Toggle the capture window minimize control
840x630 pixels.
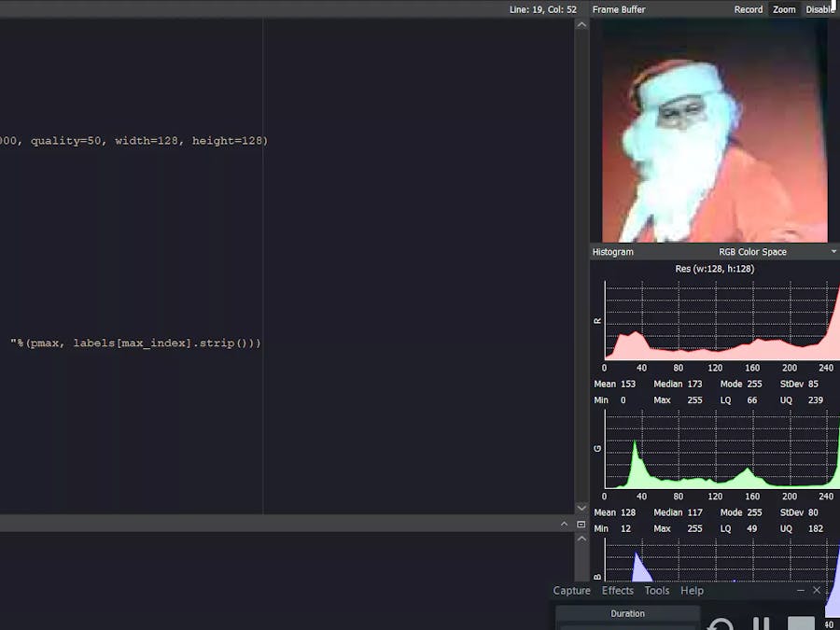click(x=800, y=590)
